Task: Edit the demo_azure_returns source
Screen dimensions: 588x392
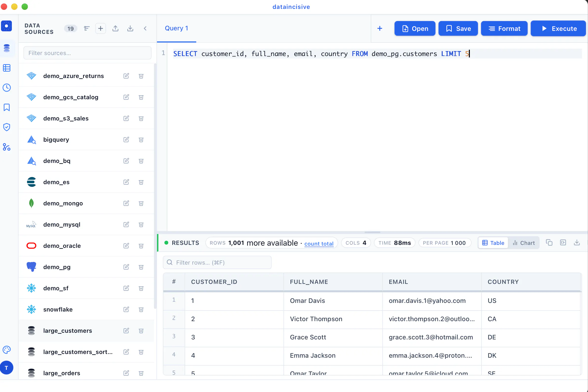Action: pos(126,76)
